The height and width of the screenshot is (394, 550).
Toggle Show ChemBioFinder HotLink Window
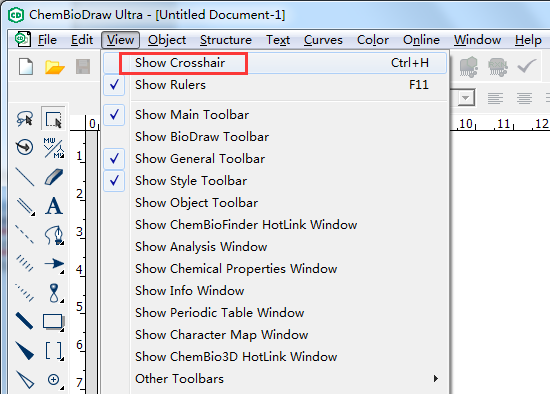point(275,225)
